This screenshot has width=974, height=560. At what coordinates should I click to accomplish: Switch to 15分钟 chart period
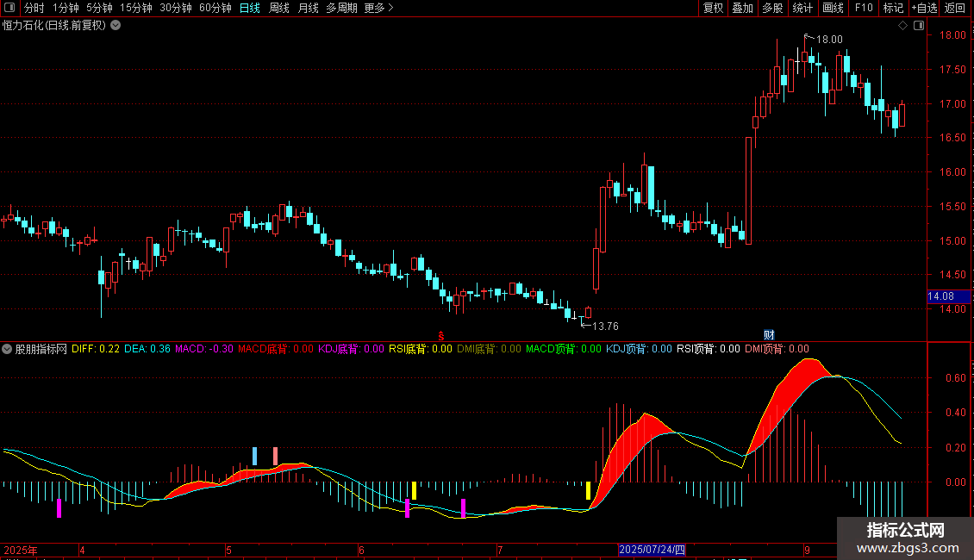pyautogui.click(x=136, y=8)
